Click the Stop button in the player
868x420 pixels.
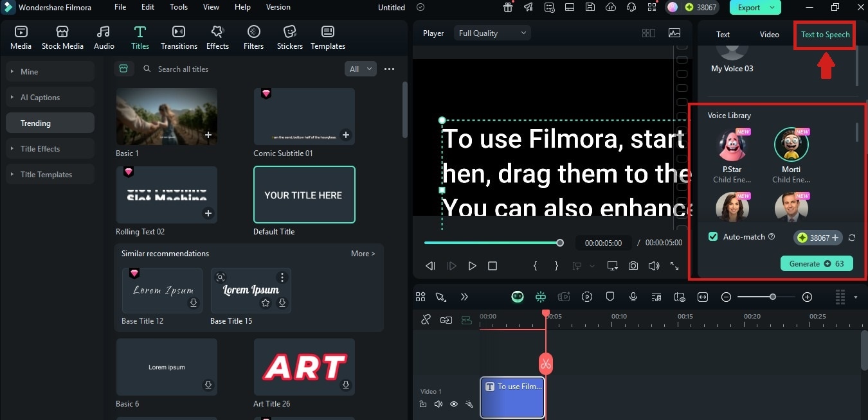493,266
